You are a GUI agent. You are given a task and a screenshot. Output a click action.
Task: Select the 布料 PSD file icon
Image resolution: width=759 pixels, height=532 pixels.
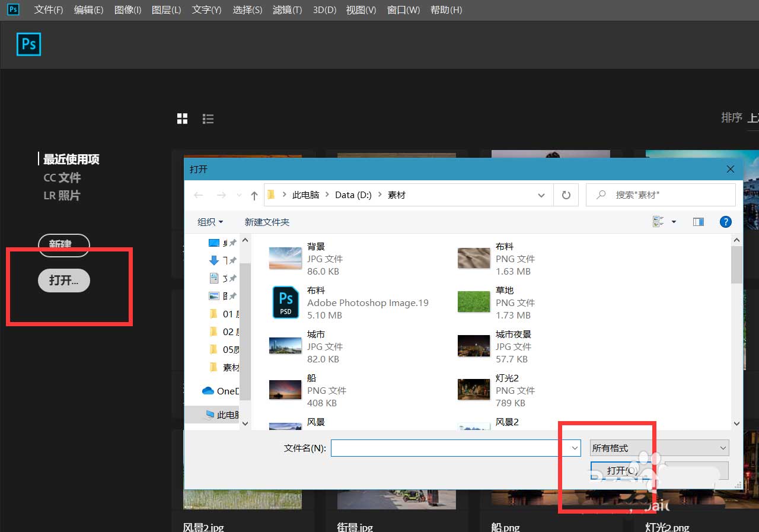(286, 302)
